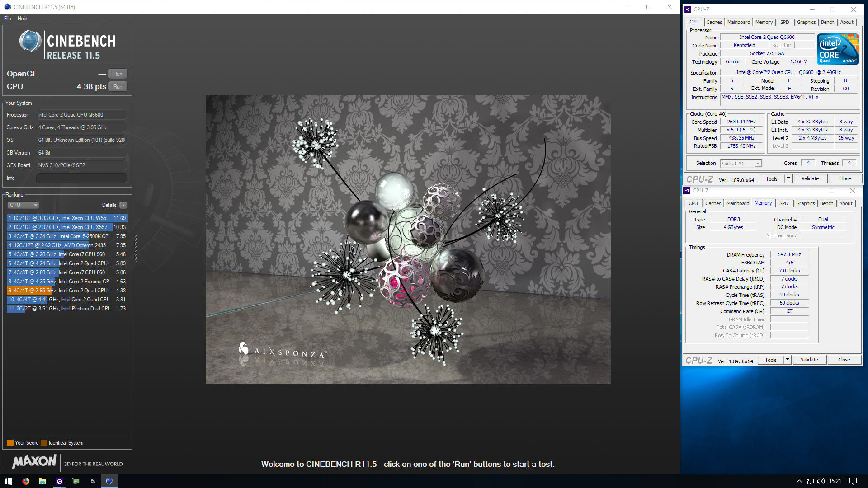
Task: Select ranking row 5 Intel Core i7 CPU 960
Action: (x=67, y=254)
